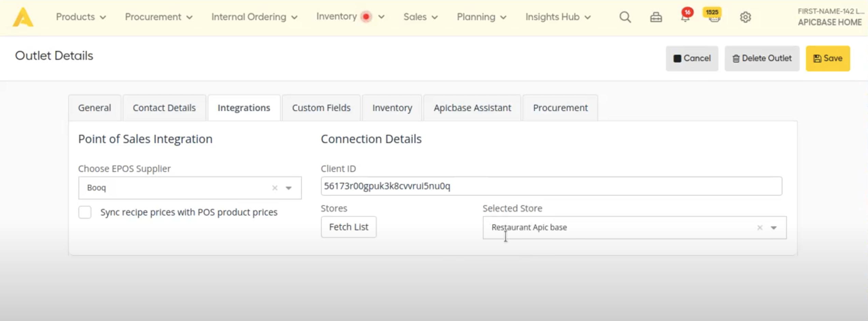
Task: Expand the Inventory top menu
Action: [351, 16]
